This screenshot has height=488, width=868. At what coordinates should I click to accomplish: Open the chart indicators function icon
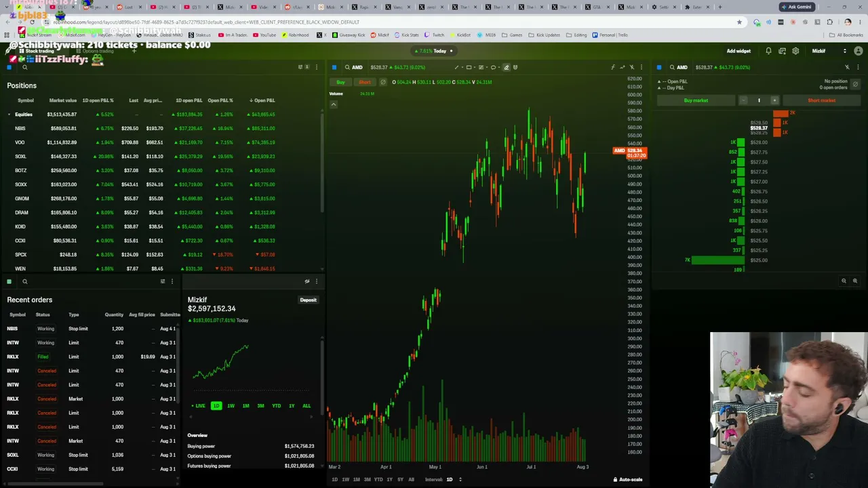tap(613, 67)
